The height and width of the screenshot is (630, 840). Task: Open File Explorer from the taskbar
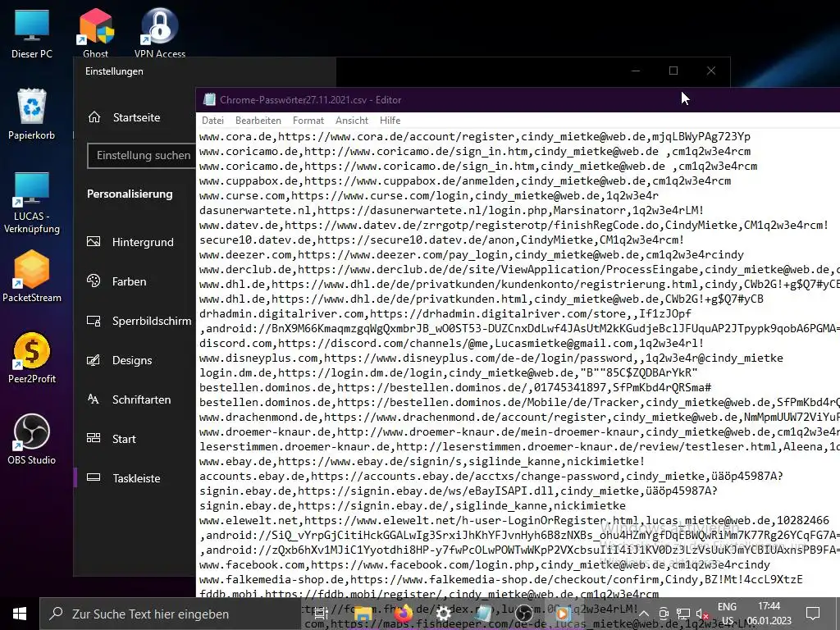tap(363, 614)
